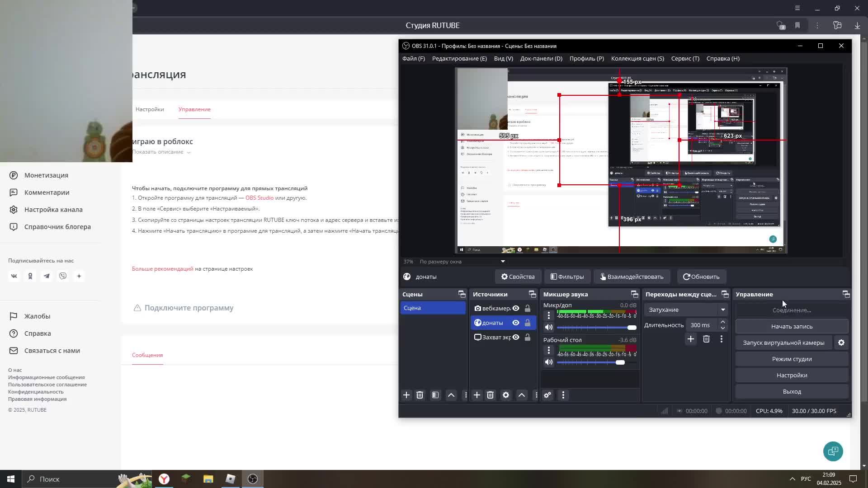Lock the Захват экрана source
868x488 pixels.
point(528,337)
